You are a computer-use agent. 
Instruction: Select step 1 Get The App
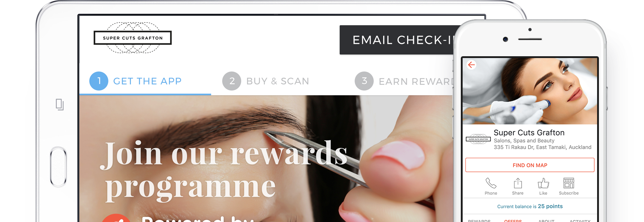pos(136,81)
